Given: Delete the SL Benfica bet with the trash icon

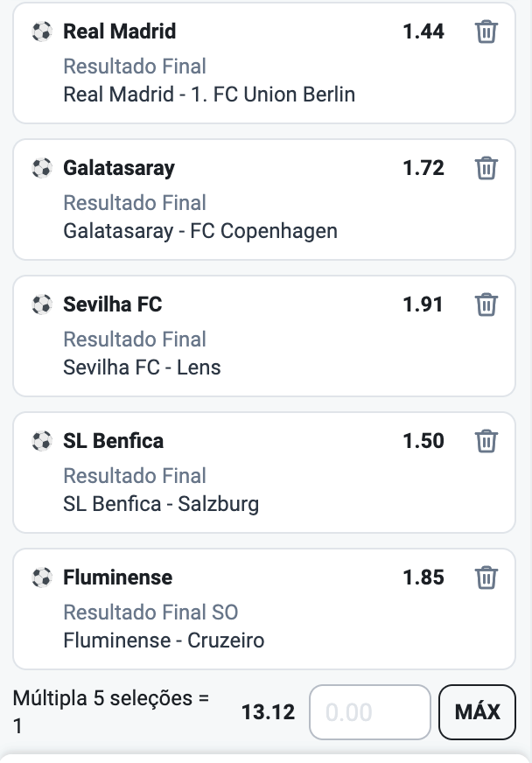Looking at the screenshot, I should 486,441.
